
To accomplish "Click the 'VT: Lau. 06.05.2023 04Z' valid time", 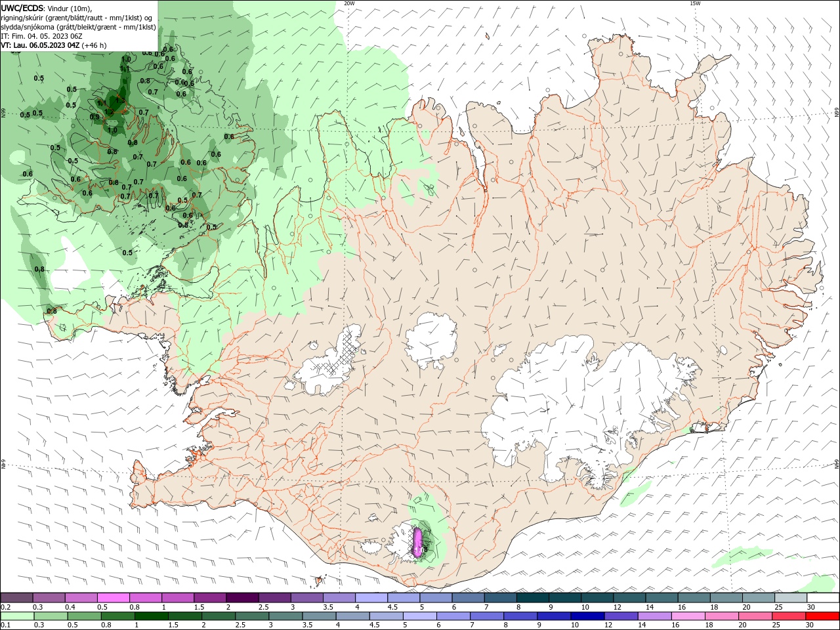I will click(41, 45).
